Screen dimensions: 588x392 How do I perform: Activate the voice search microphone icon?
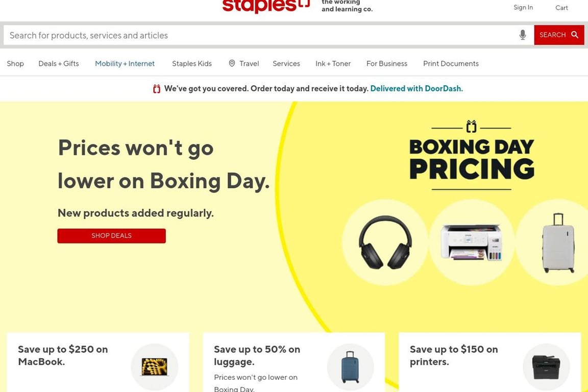522,35
